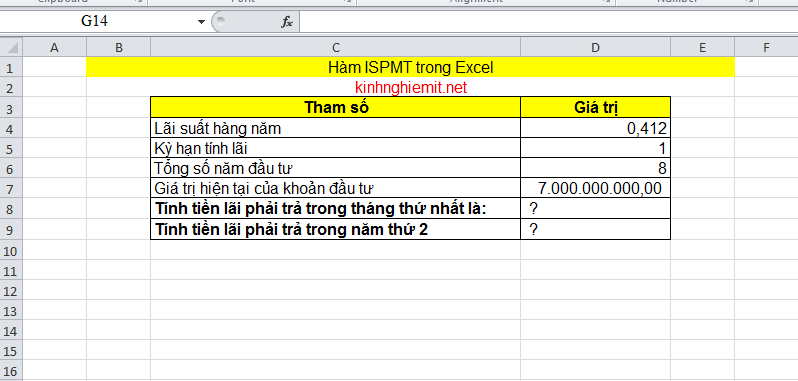Select row 10 header
Screen dimensions: 798x381
click(11, 250)
